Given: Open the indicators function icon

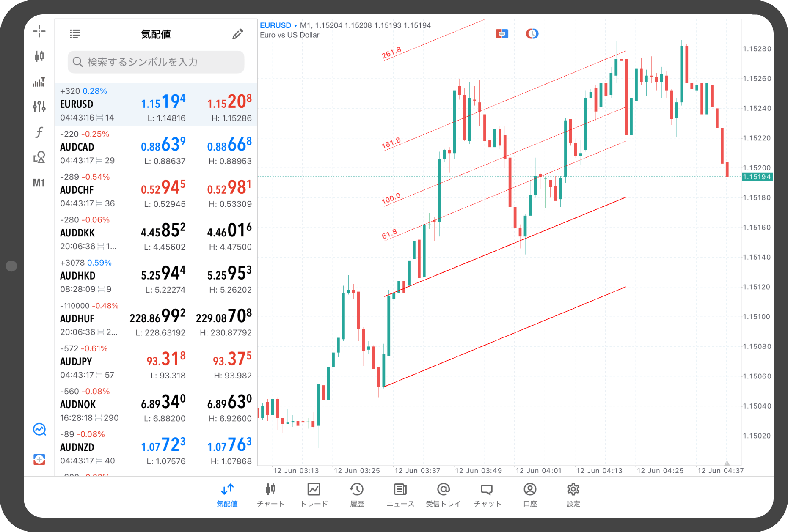Looking at the screenshot, I should [39, 132].
